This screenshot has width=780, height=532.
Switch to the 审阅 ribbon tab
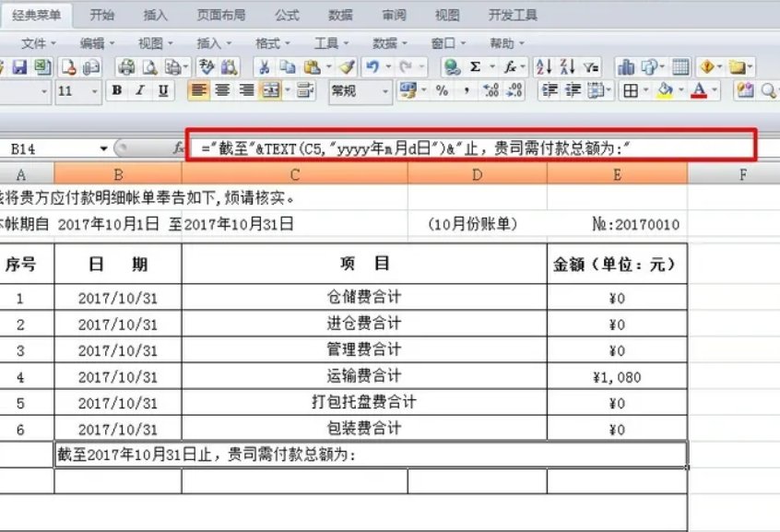coord(394,15)
